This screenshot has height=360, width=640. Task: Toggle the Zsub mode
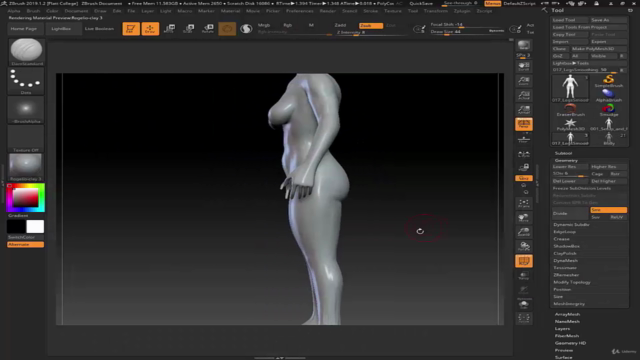371,25
